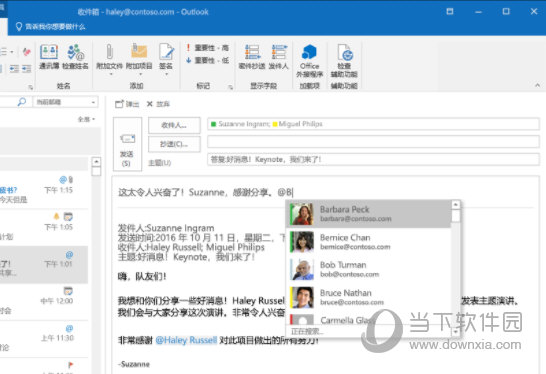Click the Cc (抄送(C)...) button
Image resolution: width=546 pixels, height=374 pixels.
pos(174,144)
